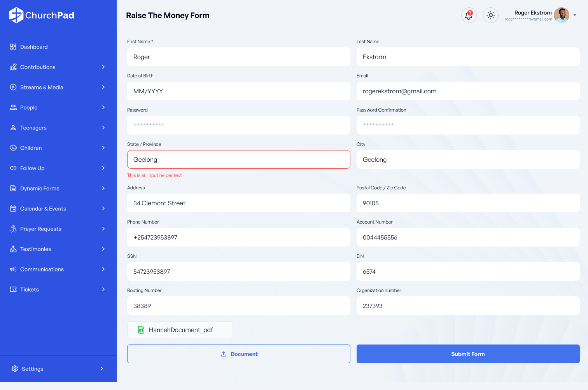Click the notifications bell icon
This screenshot has width=588, height=390.
pos(469,16)
